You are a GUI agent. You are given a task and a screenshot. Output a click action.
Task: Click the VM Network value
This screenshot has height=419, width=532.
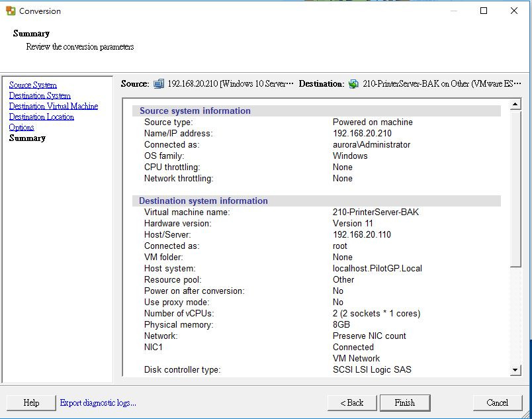pos(356,358)
